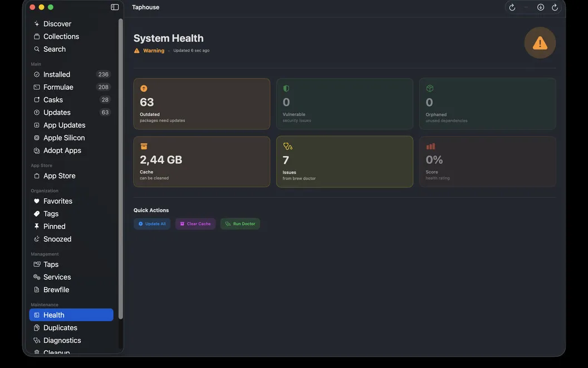
Task: Click the Management section header in sidebar
Action: 45,254
